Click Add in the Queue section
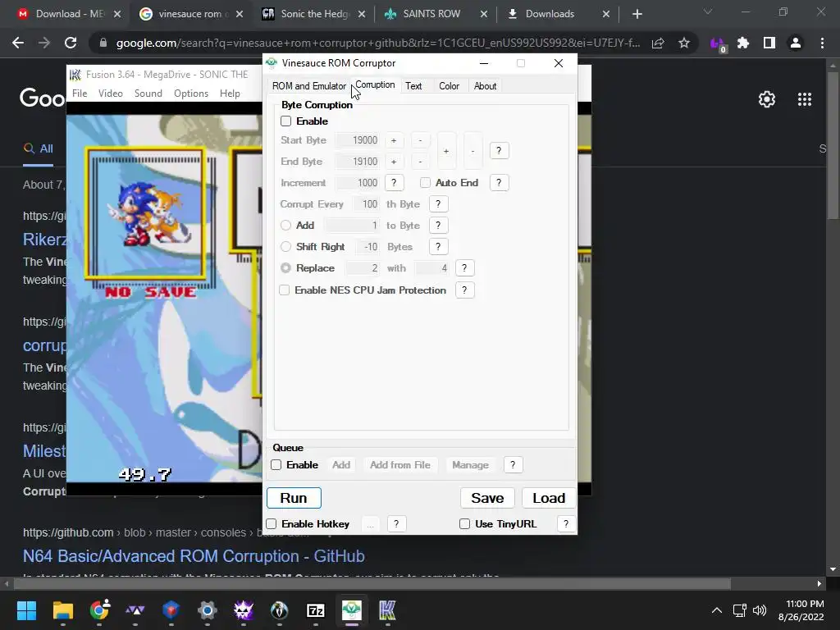840x630 pixels. (x=341, y=465)
